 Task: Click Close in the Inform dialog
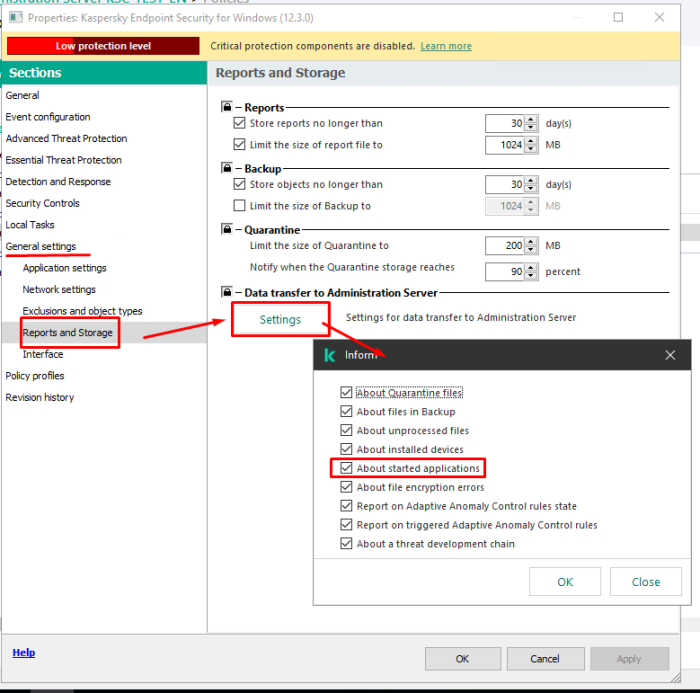646,581
